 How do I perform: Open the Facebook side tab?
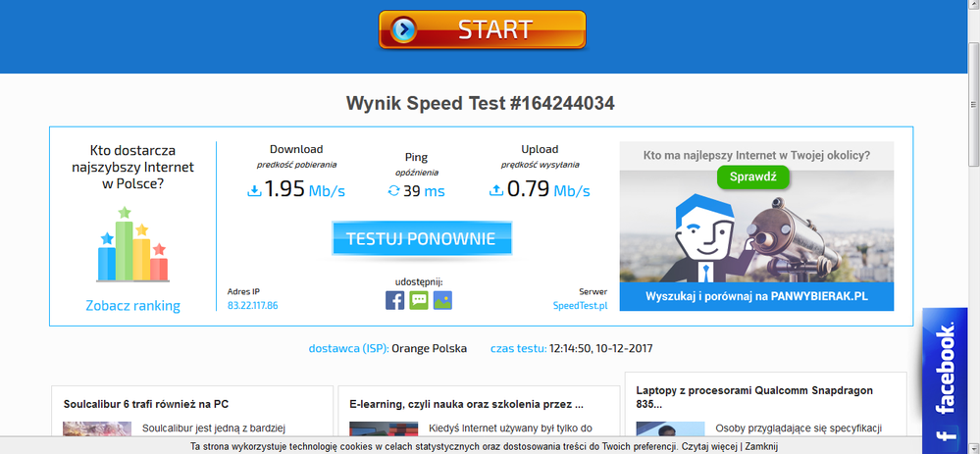click(x=945, y=380)
